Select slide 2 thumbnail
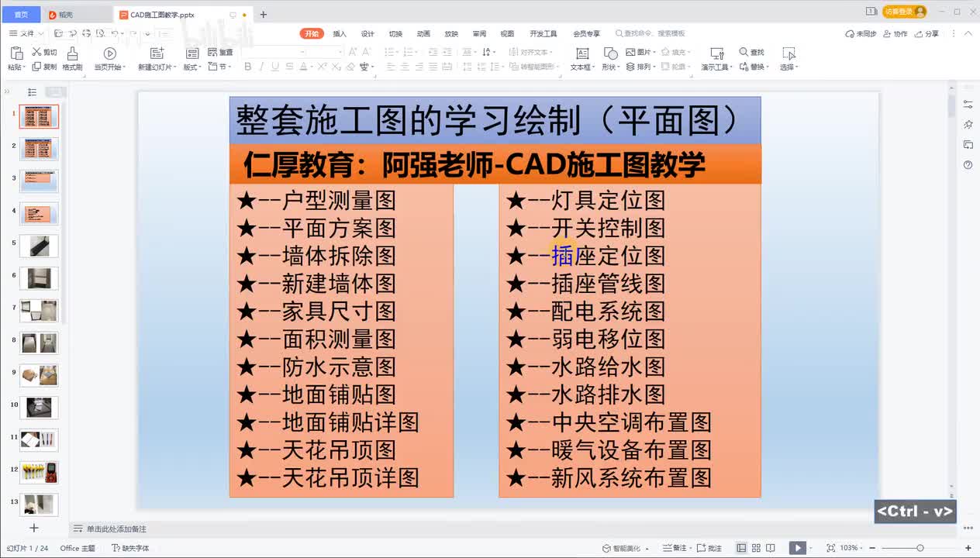The height and width of the screenshot is (558, 980). (39, 149)
